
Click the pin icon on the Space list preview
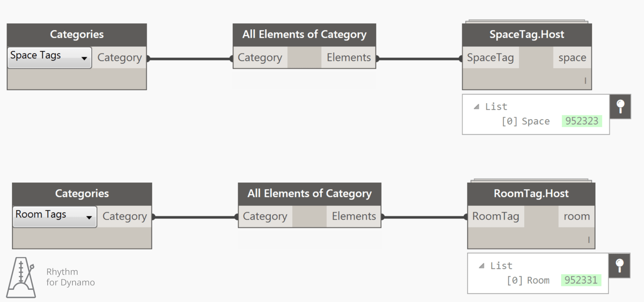[620, 106]
